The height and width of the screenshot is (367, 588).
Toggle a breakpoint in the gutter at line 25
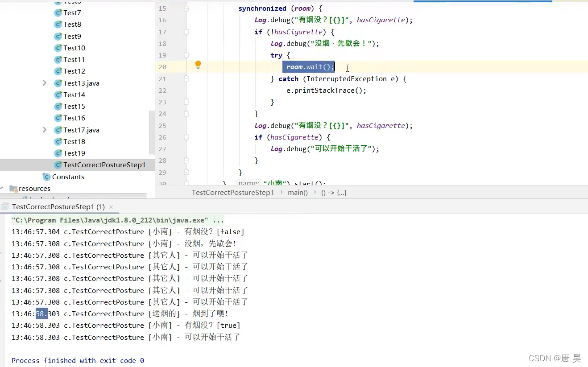click(176, 125)
